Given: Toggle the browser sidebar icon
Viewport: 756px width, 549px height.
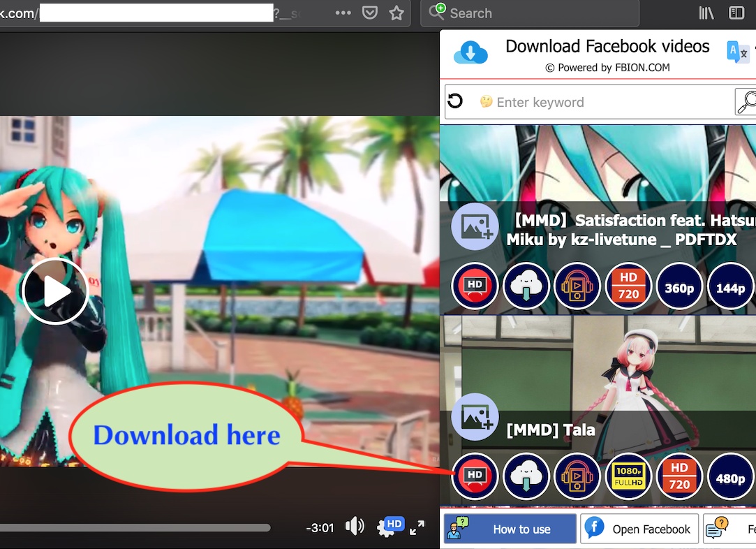Looking at the screenshot, I should (736, 13).
